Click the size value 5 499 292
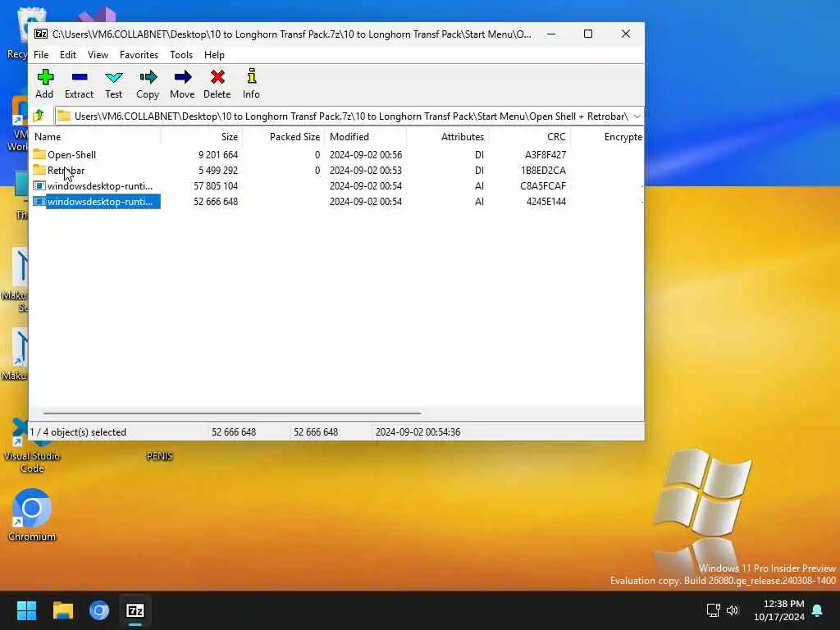The height and width of the screenshot is (630, 840). coord(218,170)
